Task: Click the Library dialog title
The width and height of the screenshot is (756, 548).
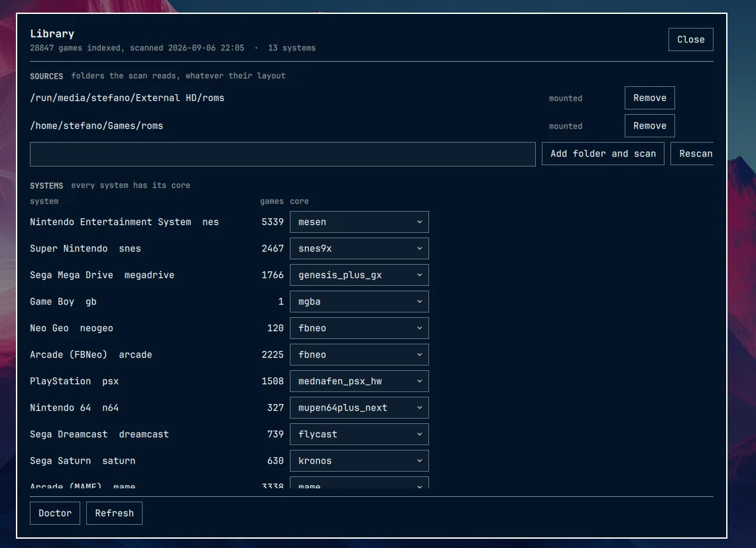Action: [x=52, y=34]
